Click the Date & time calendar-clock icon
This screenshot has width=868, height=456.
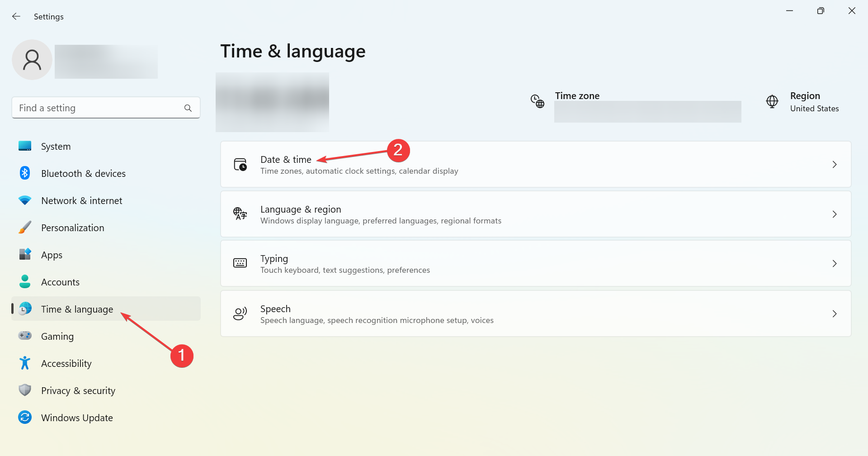pos(240,165)
